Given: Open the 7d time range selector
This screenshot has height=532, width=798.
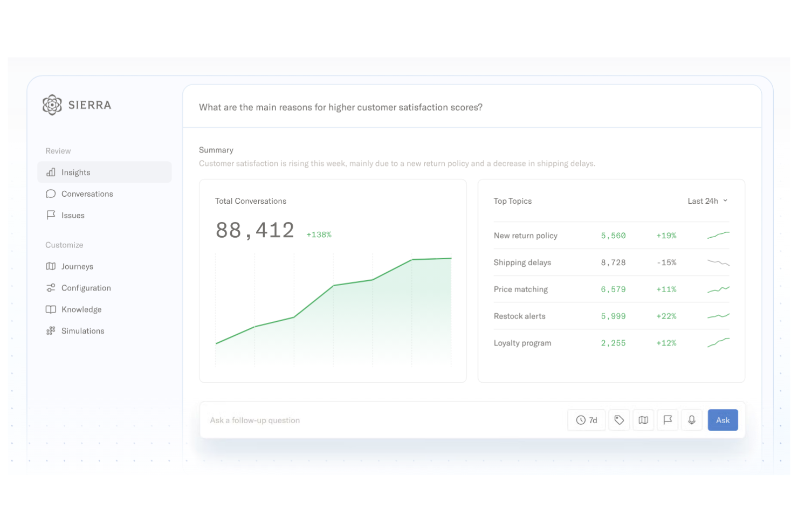Looking at the screenshot, I should coord(587,420).
